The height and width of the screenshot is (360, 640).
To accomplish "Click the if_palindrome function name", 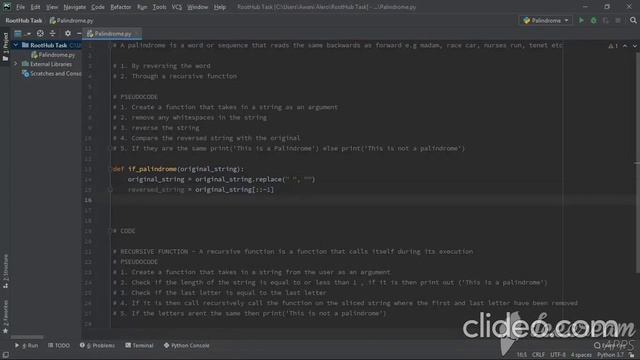I will click(x=152, y=169).
